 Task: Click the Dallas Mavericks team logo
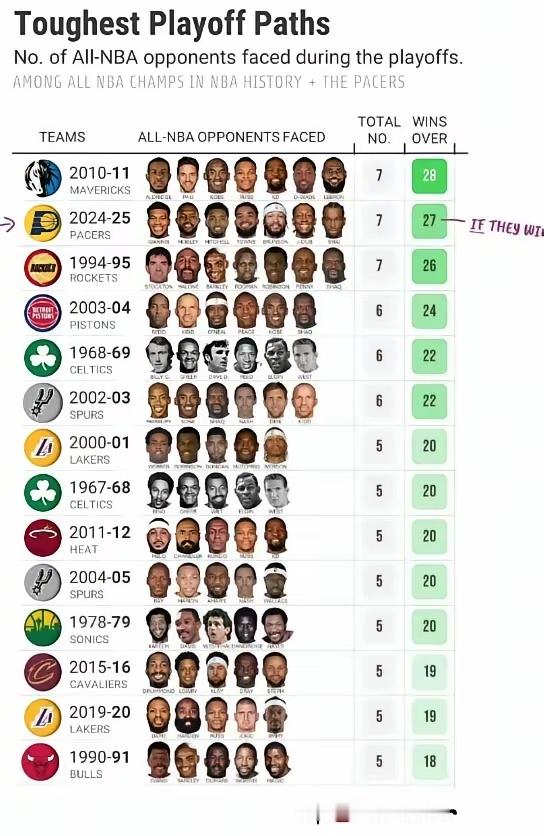(x=43, y=179)
